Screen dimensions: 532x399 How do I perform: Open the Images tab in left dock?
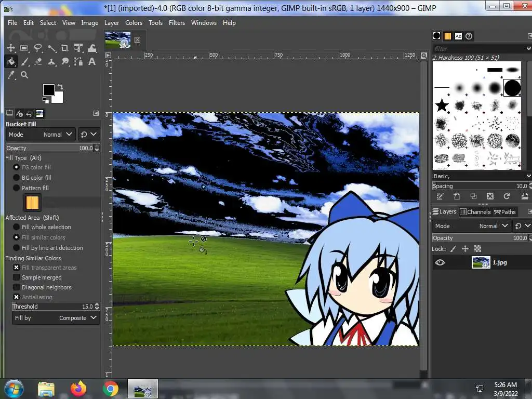coord(39,113)
